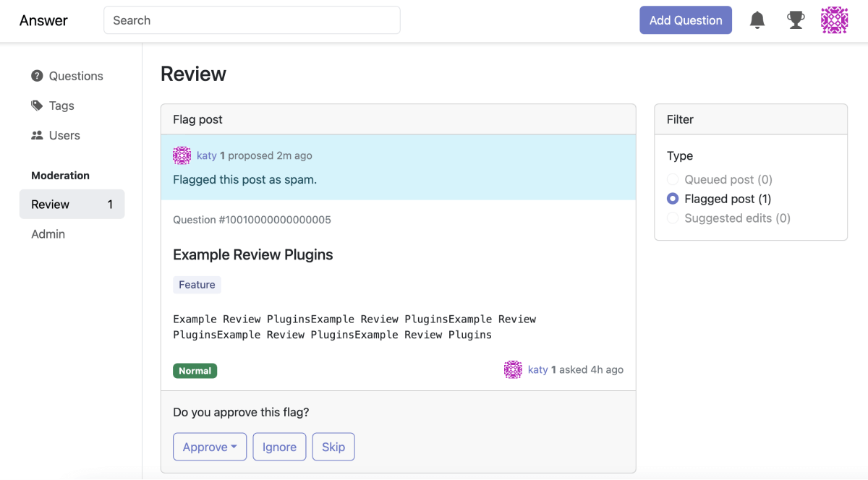868x480 pixels.
Task: Click katy's avatar next to asked 4h ago
Action: tap(513, 369)
